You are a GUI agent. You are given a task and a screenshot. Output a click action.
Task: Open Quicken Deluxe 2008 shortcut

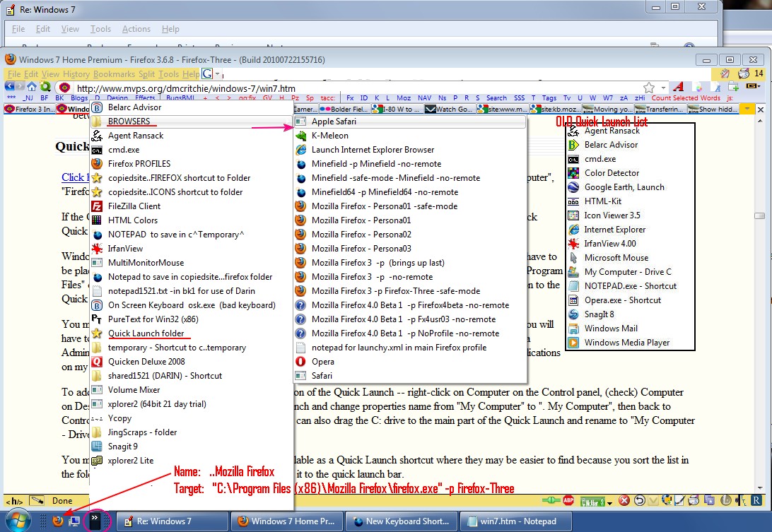pyautogui.click(x=192, y=362)
